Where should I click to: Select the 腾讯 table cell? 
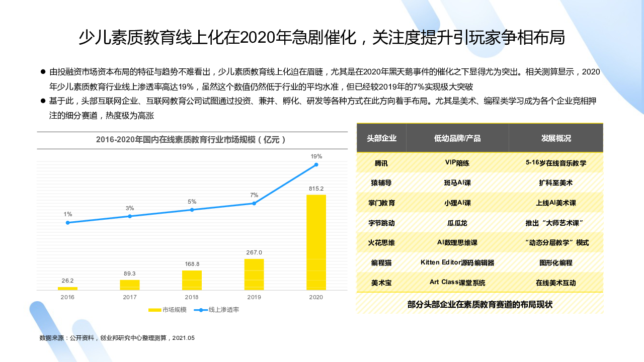tap(381, 163)
